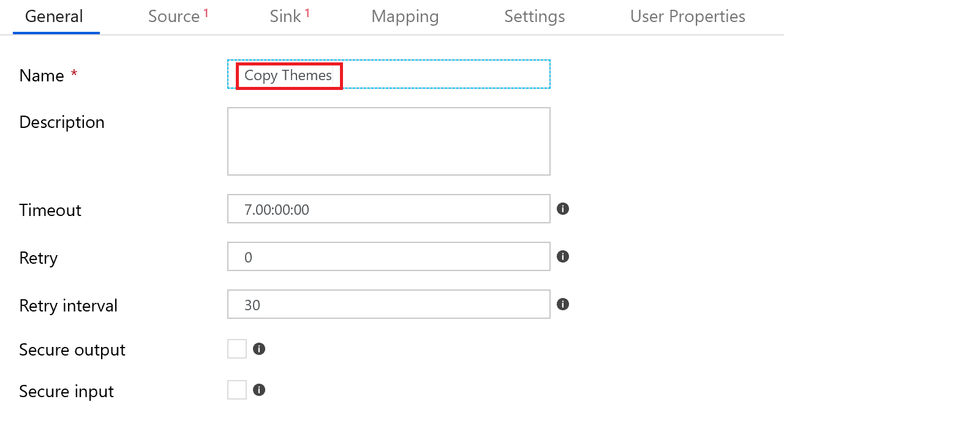
Task: Open the Sink tab
Action: click(x=285, y=17)
